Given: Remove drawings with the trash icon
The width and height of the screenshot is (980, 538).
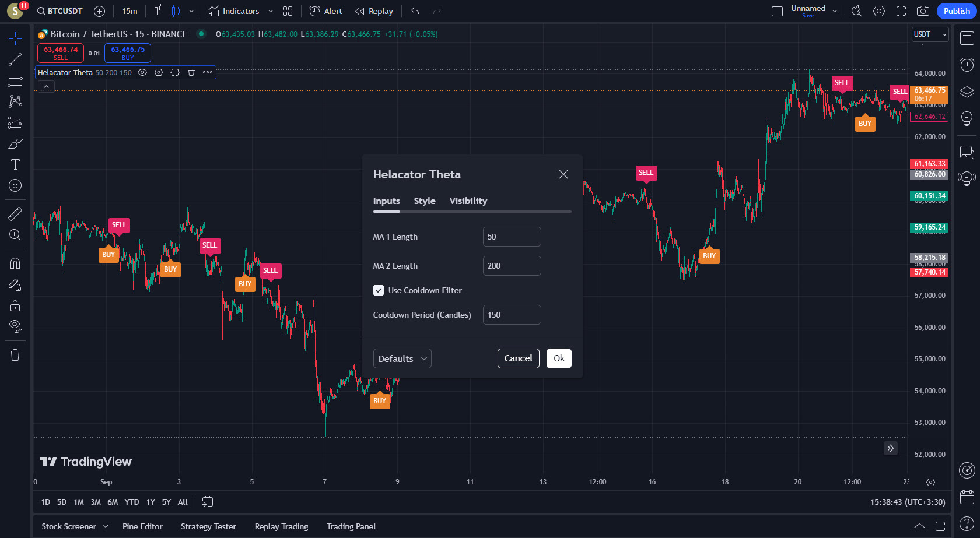Looking at the screenshot, I should click(x=15, y=355).
